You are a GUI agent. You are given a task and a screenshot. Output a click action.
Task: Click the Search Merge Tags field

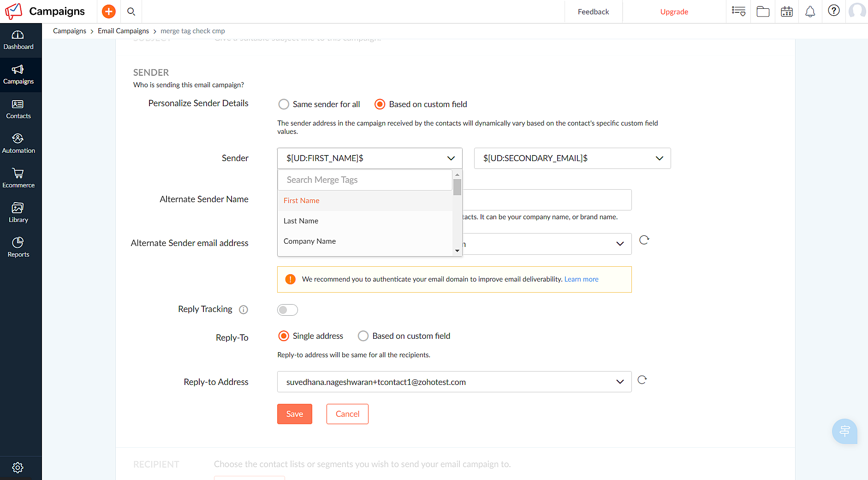pyautogui.click(x=365, y=180)
